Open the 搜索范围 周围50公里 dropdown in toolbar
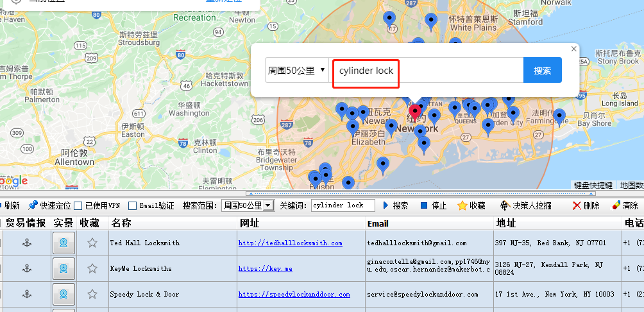 (x=248, y=205)
